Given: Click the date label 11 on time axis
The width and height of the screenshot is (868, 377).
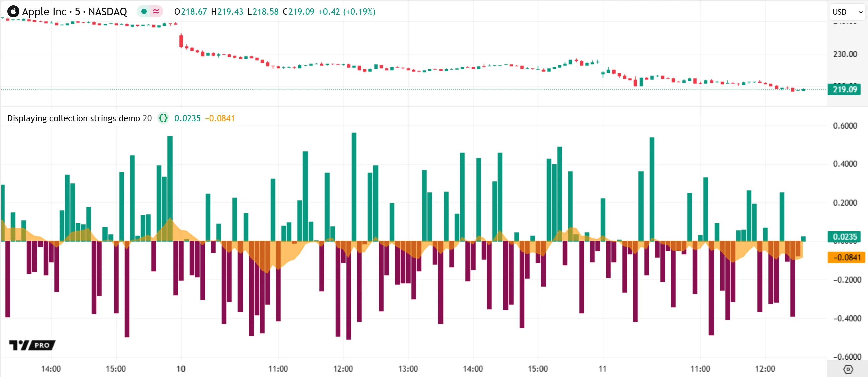Looking at the screenshot, I should (602, 369).
